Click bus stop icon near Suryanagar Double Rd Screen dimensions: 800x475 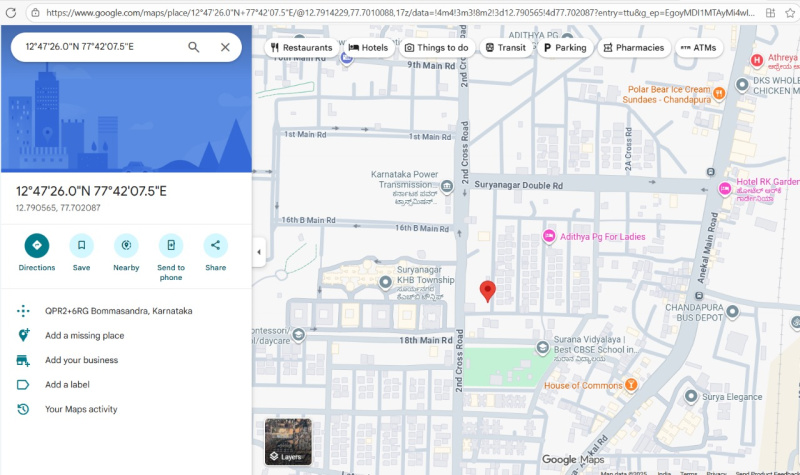[711, 171]
